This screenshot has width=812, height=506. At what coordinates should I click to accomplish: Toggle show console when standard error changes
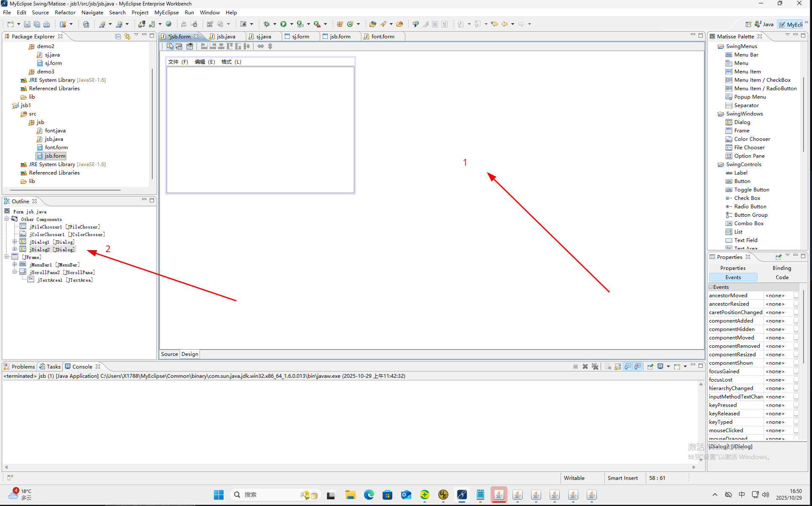637,366
